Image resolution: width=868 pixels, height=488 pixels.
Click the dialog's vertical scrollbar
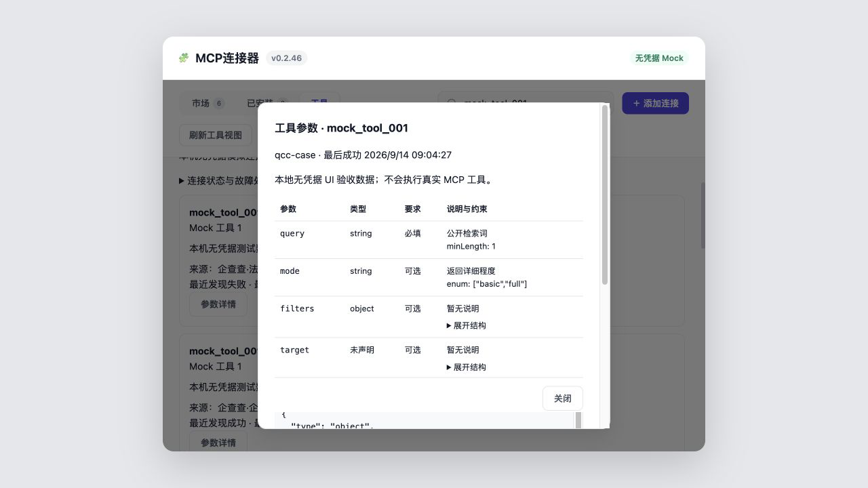(605, 195)
